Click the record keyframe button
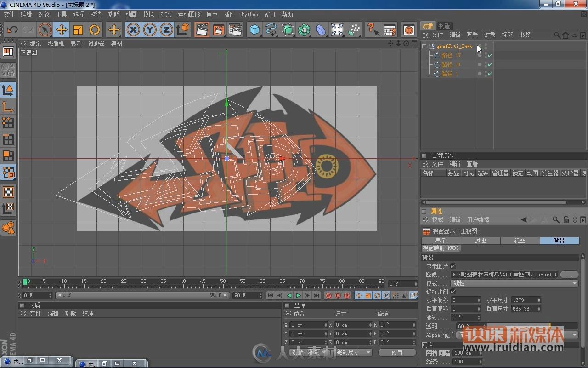The width and height of the screenshot is (588, 368). pyautogui.click(x=328, y=295)
